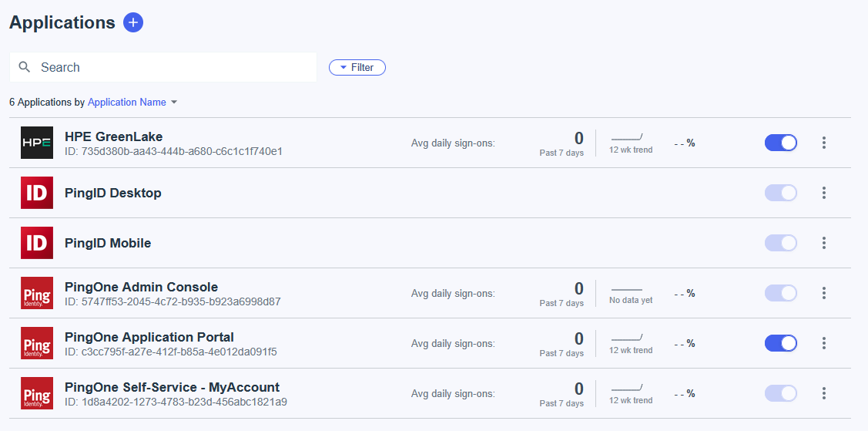Click the HPE GreenLake 12 wk trend sparkline
The image size is (868, 431).
pyautogui.click(x=627, y=139)
